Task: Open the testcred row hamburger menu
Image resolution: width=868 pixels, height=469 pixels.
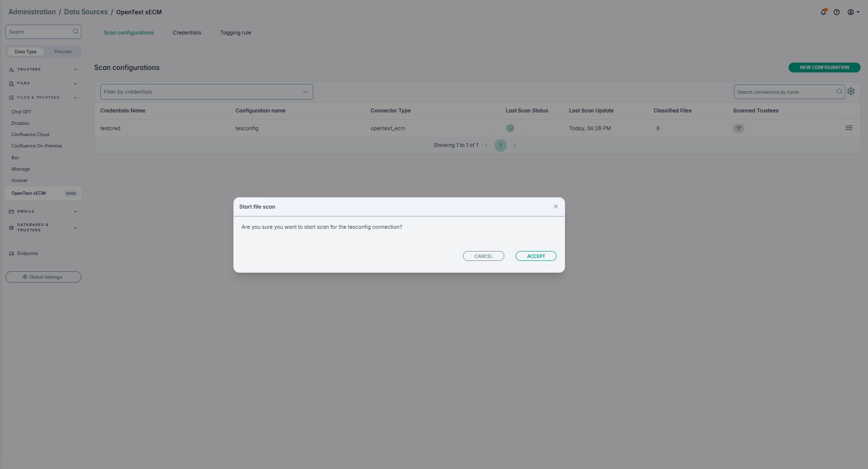Action: [849, 128]
